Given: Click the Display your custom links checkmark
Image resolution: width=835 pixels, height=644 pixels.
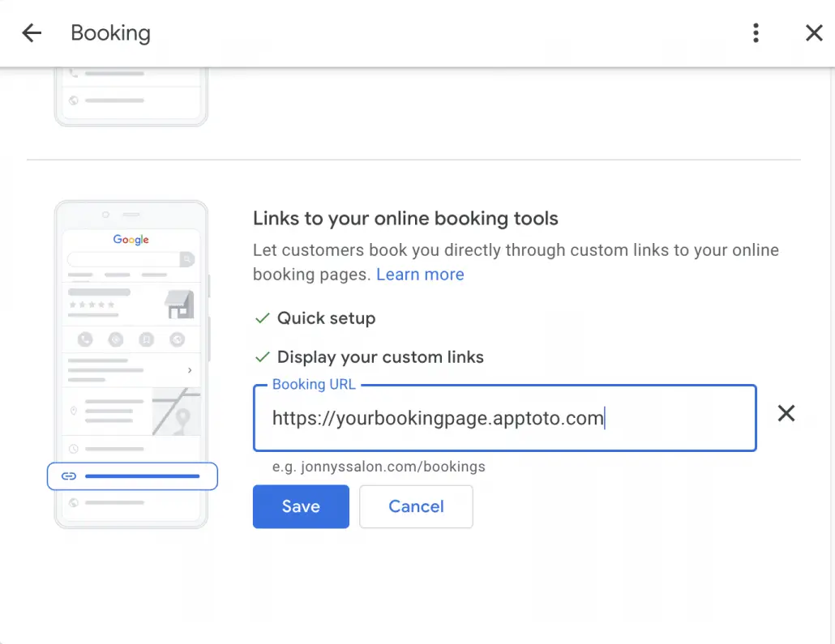Looking at the screenshot, I should tap(262, 357).
